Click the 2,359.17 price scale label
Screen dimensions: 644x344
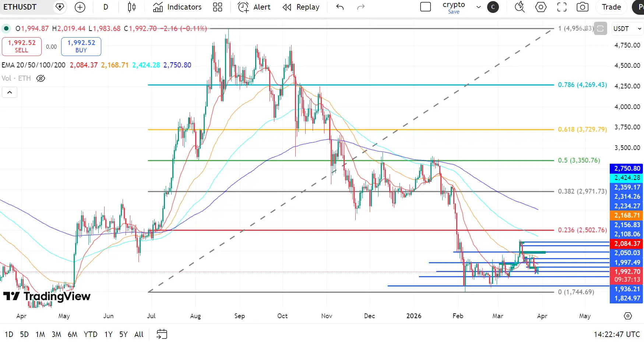[x=627, y=187]
